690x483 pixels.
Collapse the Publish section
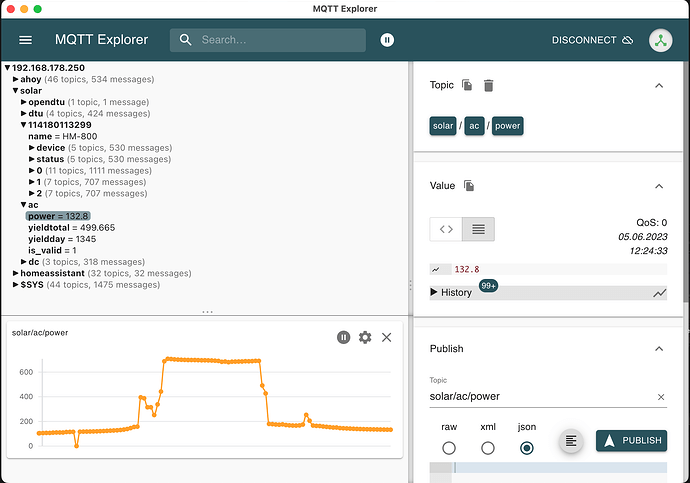tap(659, 349)
